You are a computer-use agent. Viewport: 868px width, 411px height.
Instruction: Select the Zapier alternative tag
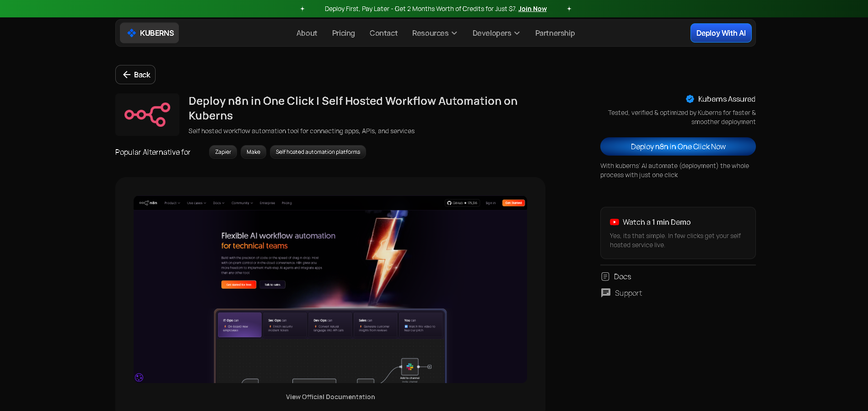(x=223, y=152)
